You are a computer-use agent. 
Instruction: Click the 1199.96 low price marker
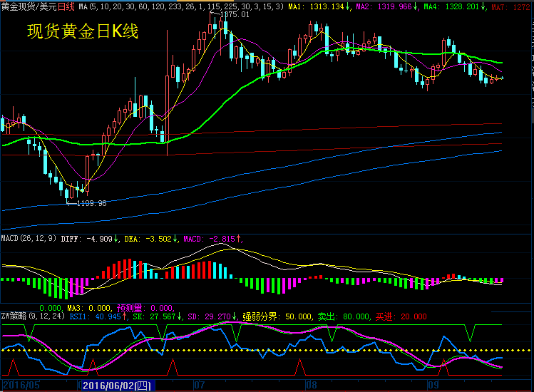pyautogui.click(x=91, y=203)
